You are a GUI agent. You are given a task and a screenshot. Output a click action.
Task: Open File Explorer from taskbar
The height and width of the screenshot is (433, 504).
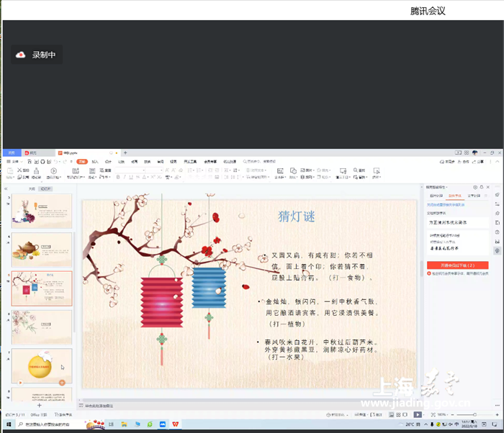(x=124, y=424)
